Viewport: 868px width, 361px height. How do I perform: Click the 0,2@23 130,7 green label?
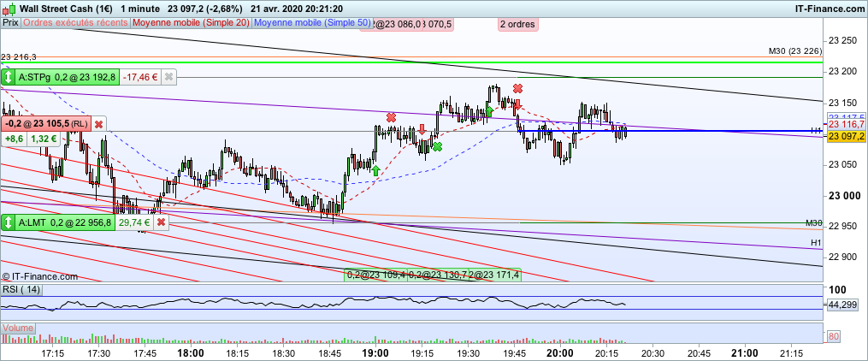(x=437, y=275)
